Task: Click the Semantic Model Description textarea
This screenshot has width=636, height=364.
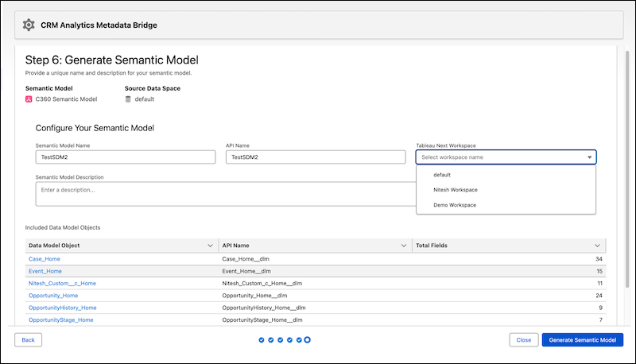Action: click(226, 194)
